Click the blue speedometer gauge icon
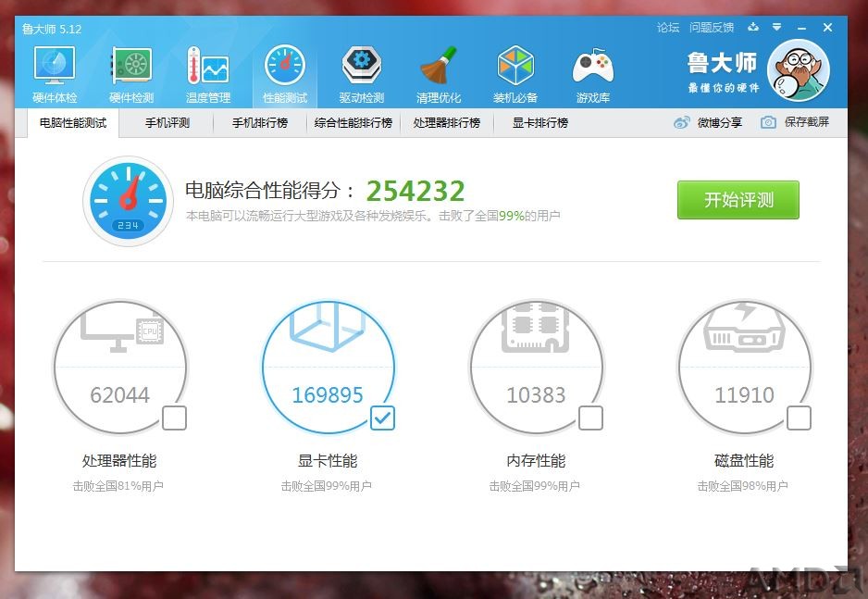 pos(128,200)
